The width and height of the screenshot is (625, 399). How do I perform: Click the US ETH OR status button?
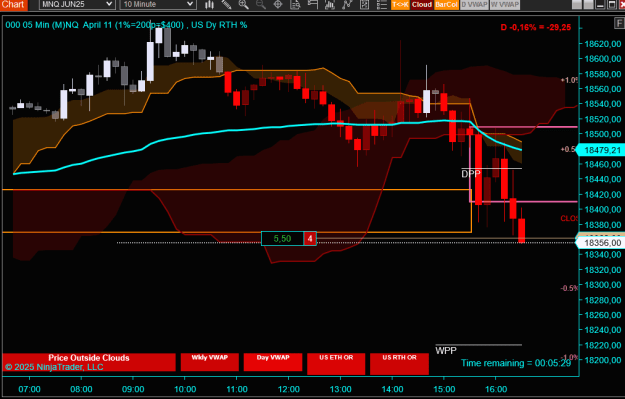[x=336, y=364]
